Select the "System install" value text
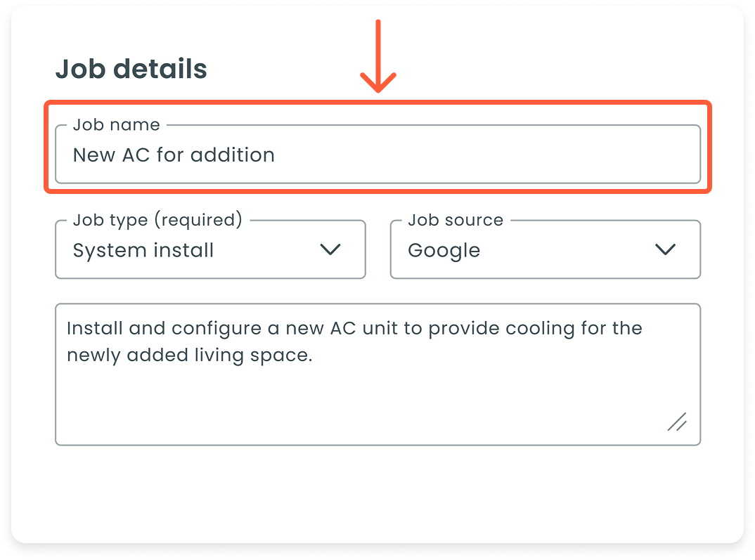The width and height of the screenshot is (755, 560). [143, 251]
